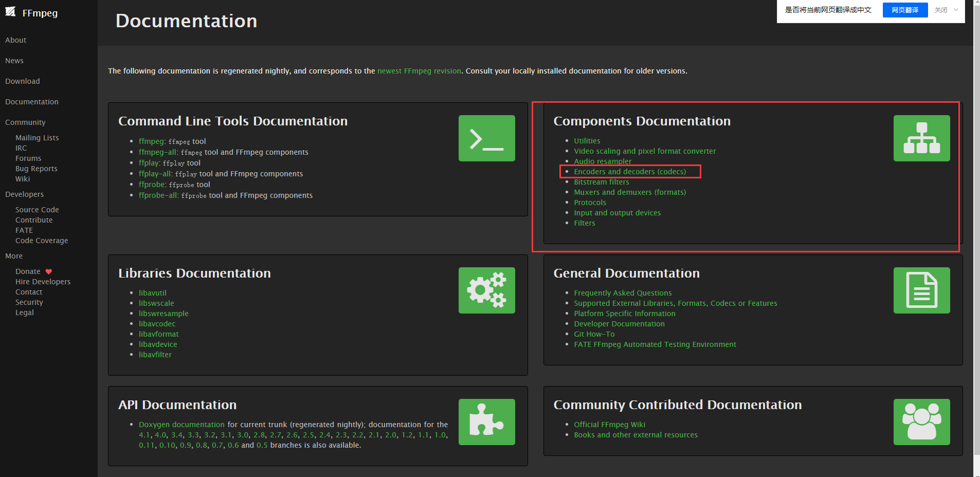This screenshot has height=477, width=980.
Task: Open Encoders and decoders (codecs) link
Action: (630, 172)
